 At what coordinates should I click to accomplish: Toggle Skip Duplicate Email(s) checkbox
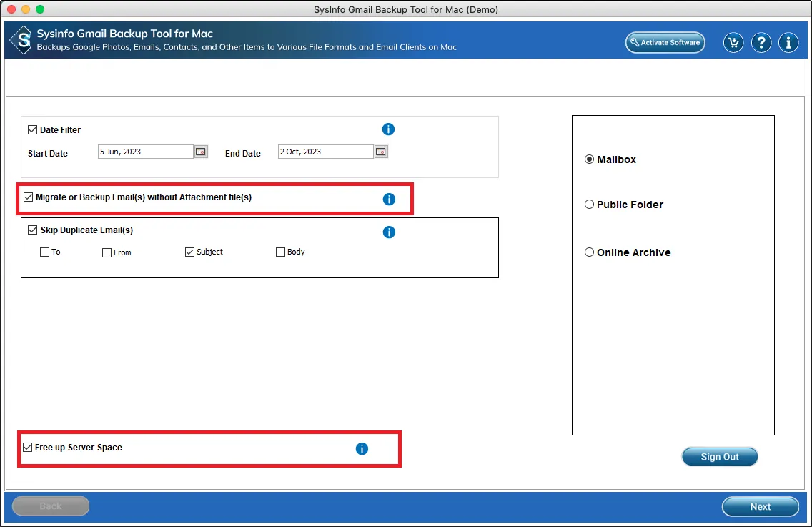pyautogui.click(x=33, y=230)
